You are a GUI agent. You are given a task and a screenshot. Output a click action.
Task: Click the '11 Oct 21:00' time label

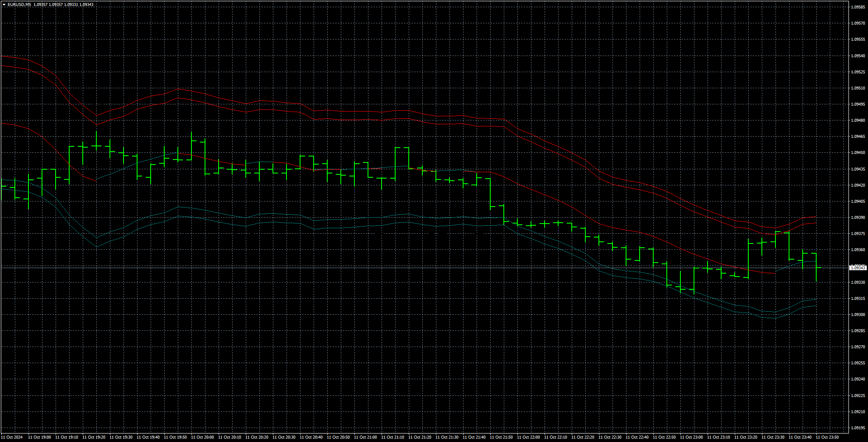(x=365, y=437)
